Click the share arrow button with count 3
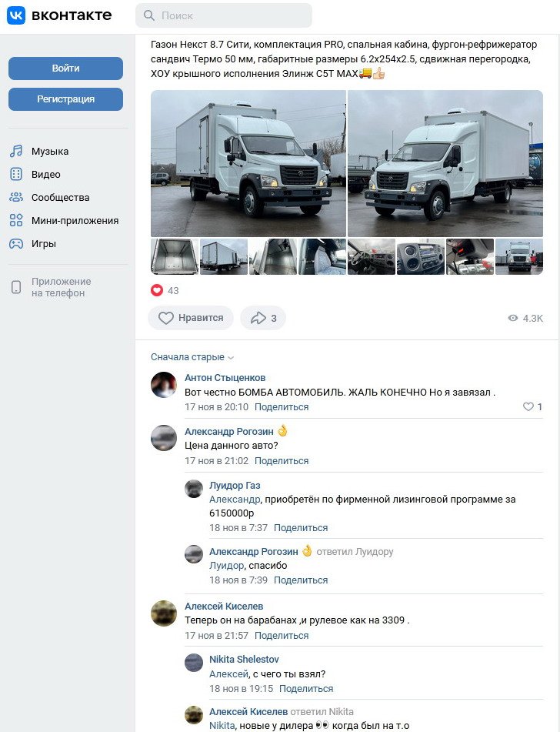The height and width of the screenshot is (732, 560). pos(263,318)
